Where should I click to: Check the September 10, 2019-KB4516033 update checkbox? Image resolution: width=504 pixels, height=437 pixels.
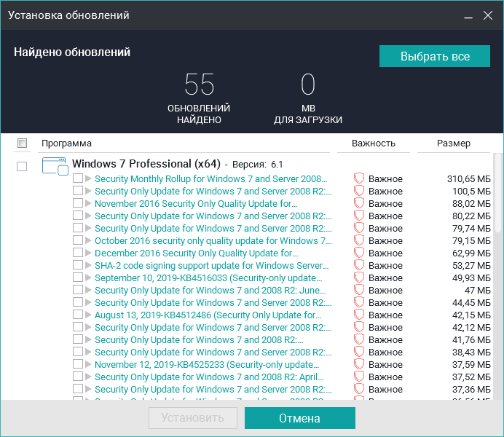(x=78, y=277)
